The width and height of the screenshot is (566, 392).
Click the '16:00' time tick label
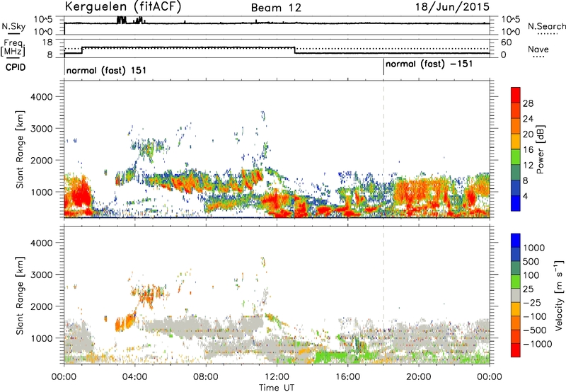[x=347, y=377]
